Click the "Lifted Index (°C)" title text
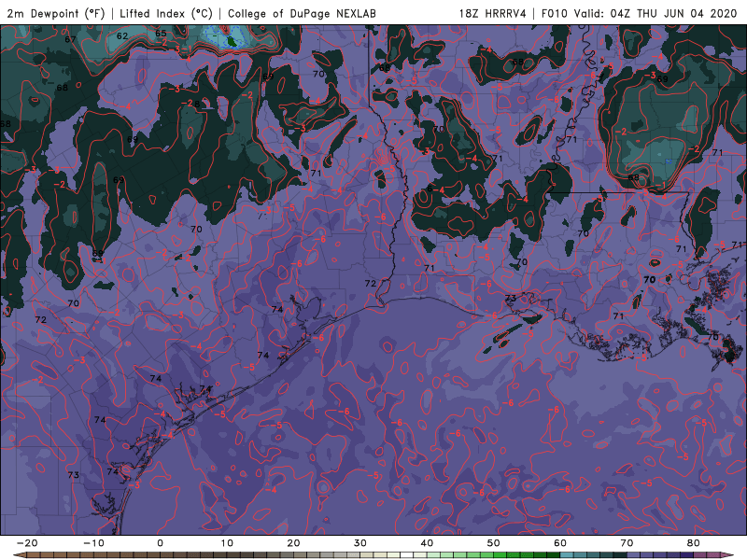747x560 pixels. [x=166, y=13]
